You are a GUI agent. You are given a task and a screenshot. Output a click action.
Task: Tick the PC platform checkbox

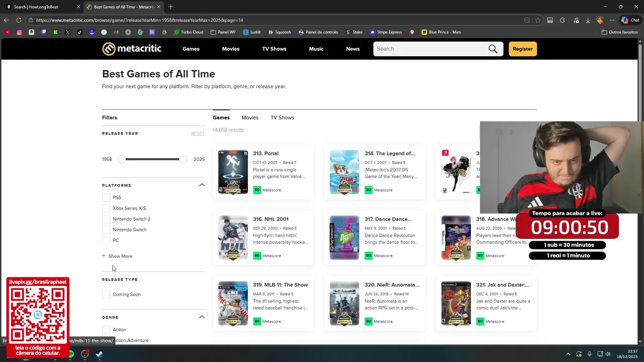click(106, 240)
